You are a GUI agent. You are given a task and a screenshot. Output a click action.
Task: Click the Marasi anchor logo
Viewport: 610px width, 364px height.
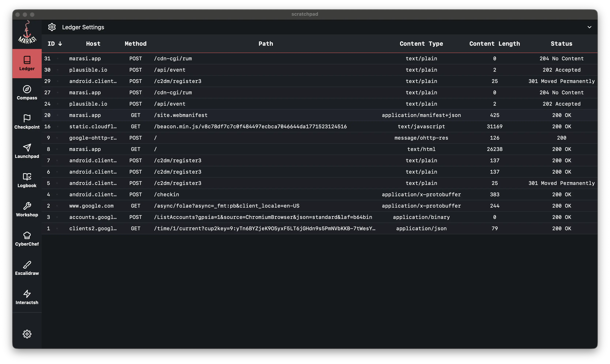(27, 33)
